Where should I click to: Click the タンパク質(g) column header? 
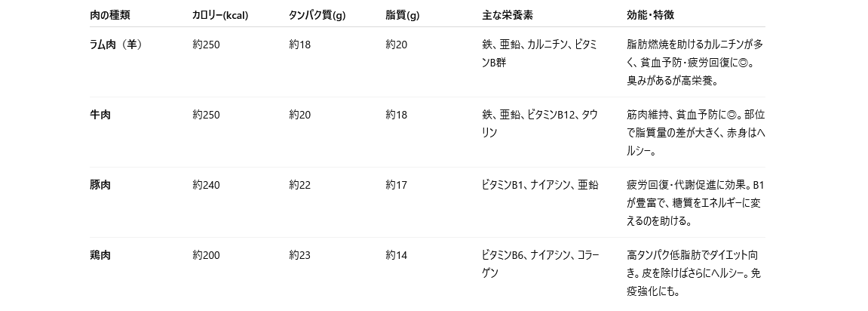(x=317, y=16)
